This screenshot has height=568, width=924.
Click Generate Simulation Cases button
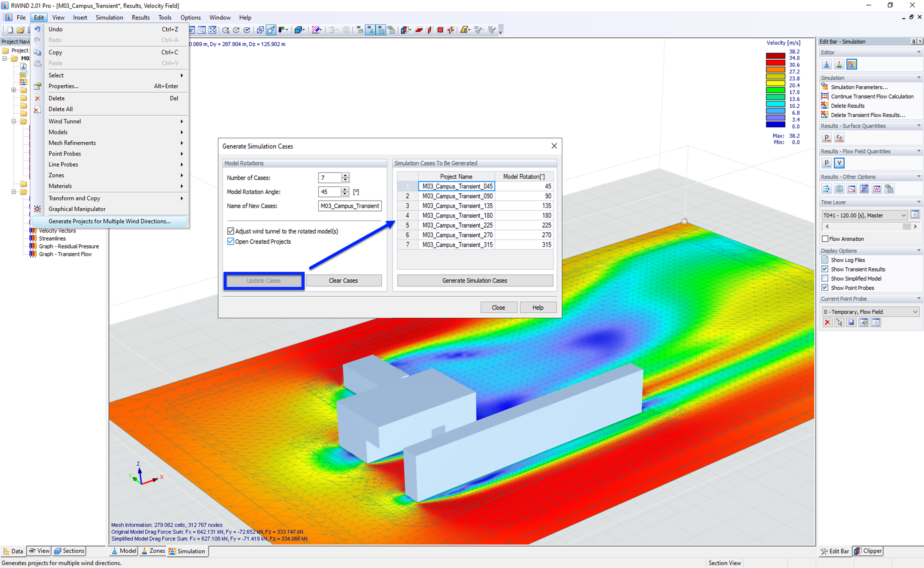(x=475, y=280)
